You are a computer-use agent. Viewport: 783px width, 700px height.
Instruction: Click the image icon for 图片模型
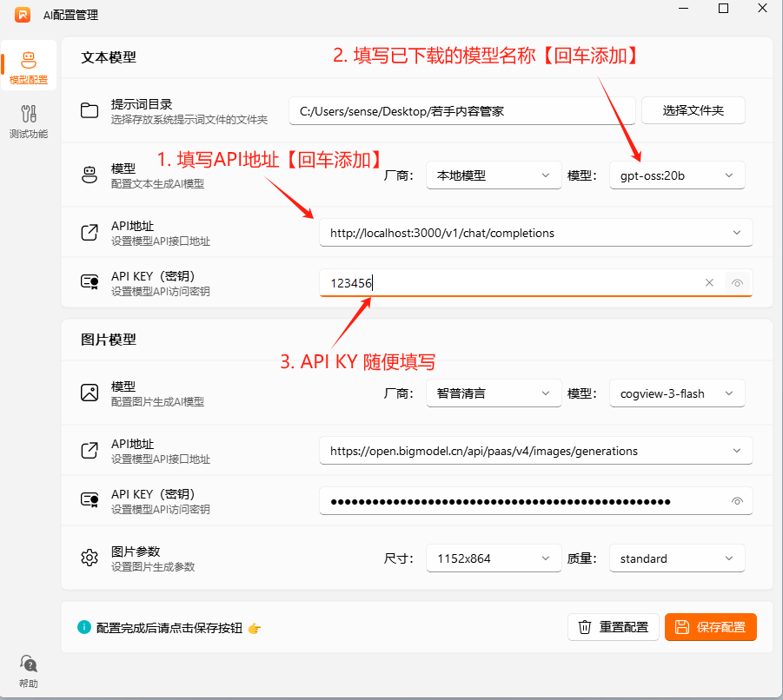[90, 393]
